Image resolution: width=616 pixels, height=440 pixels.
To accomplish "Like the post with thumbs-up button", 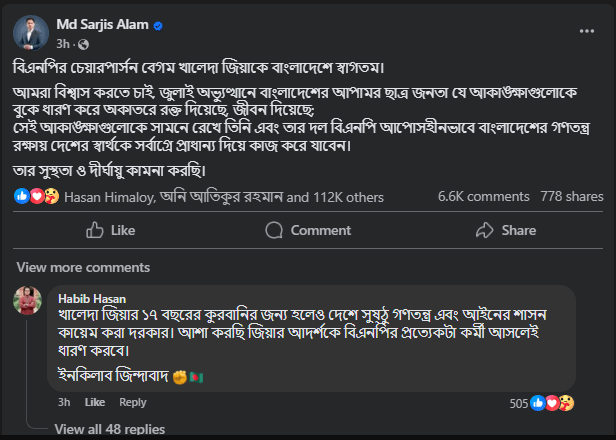I will 111,230.
